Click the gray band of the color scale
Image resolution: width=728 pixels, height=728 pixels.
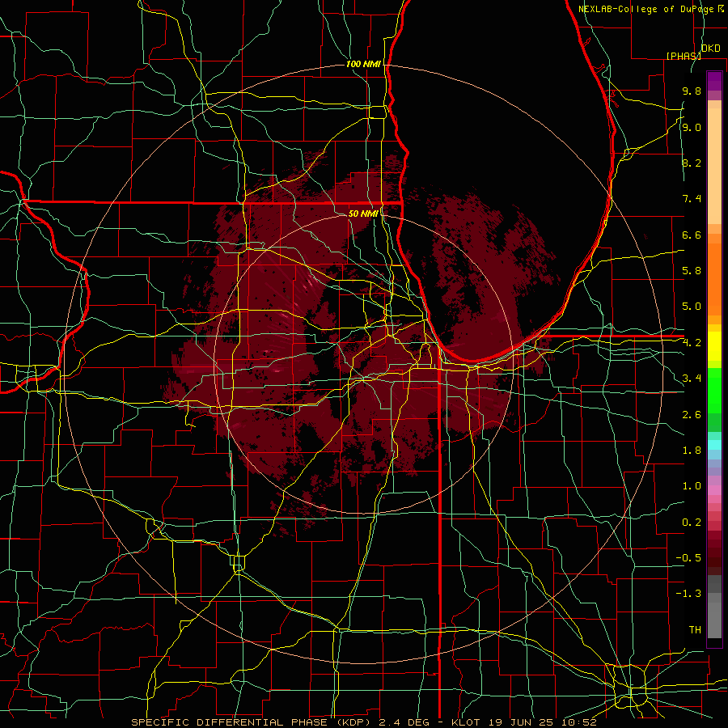coord(714,607)
